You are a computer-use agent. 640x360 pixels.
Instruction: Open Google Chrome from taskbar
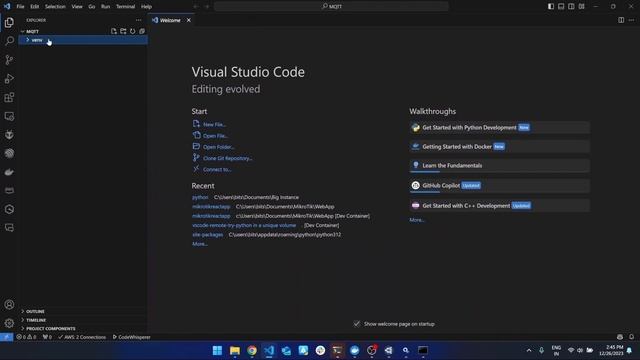pos(252,351)
